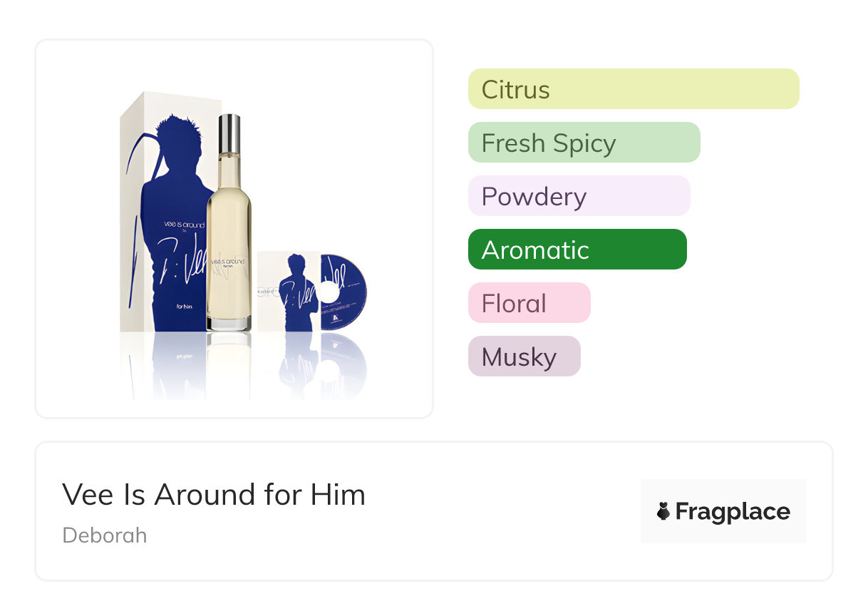The height and width of the screenshot is (616, 868).
Task: Open the Deborah brand link
Action: pos(105,535)
